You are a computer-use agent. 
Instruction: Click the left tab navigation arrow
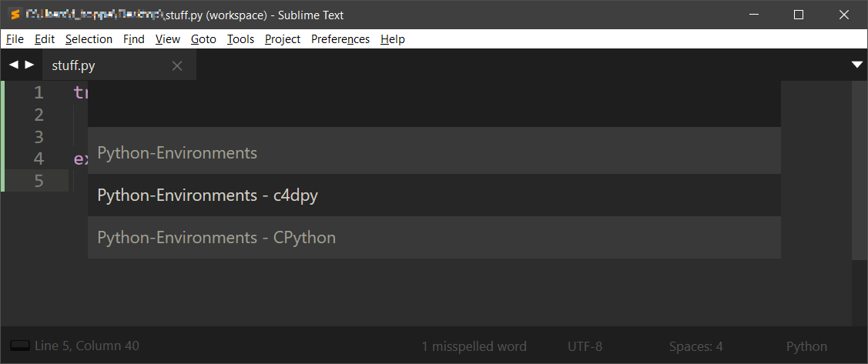(13, 65)
